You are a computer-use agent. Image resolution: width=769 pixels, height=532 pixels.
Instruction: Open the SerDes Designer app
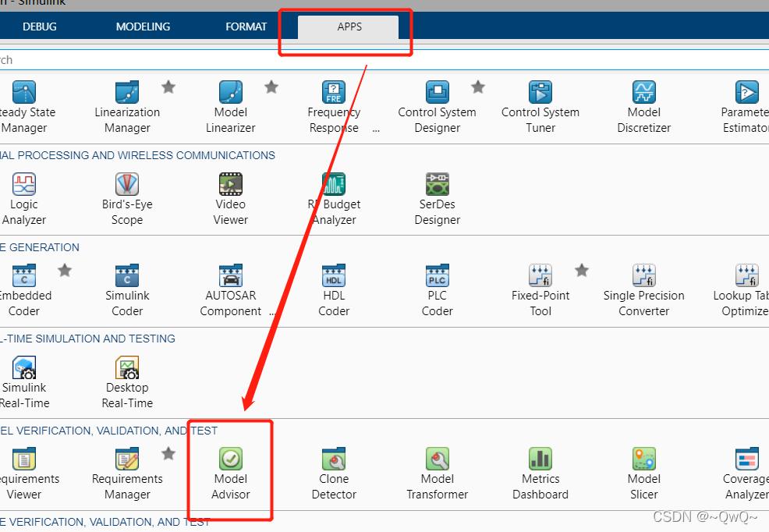(x=437, y=199)
